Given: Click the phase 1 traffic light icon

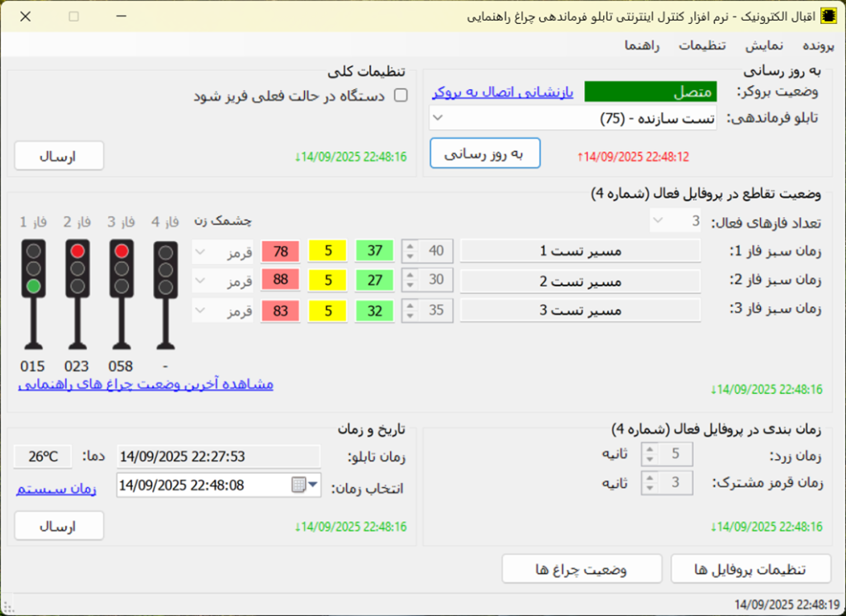Looking at the screenshot, I should click(x=33, y=293).
